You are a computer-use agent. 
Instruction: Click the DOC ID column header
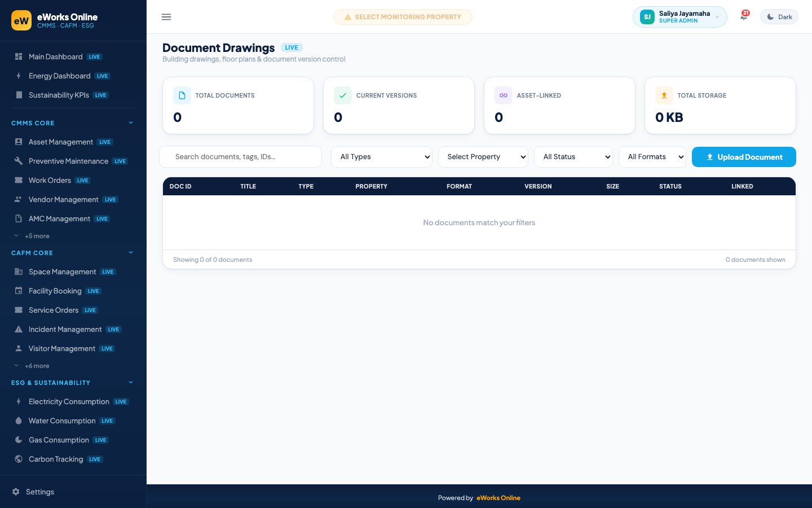pyautogui.click(x=180, y=186)
